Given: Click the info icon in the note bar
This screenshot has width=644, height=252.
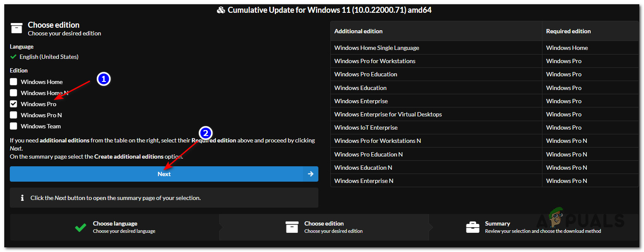Looking at the screenshot, I should 22,197.
